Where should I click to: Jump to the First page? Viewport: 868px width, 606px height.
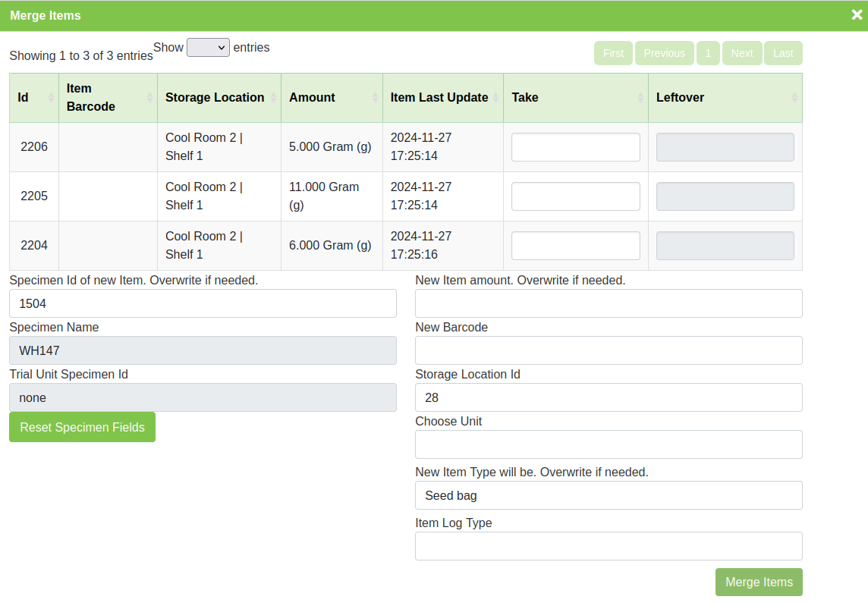[613, 53]
